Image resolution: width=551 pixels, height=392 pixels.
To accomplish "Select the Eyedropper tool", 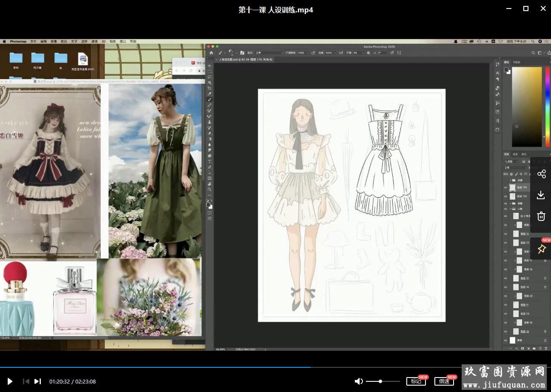I will coord(209,94).
